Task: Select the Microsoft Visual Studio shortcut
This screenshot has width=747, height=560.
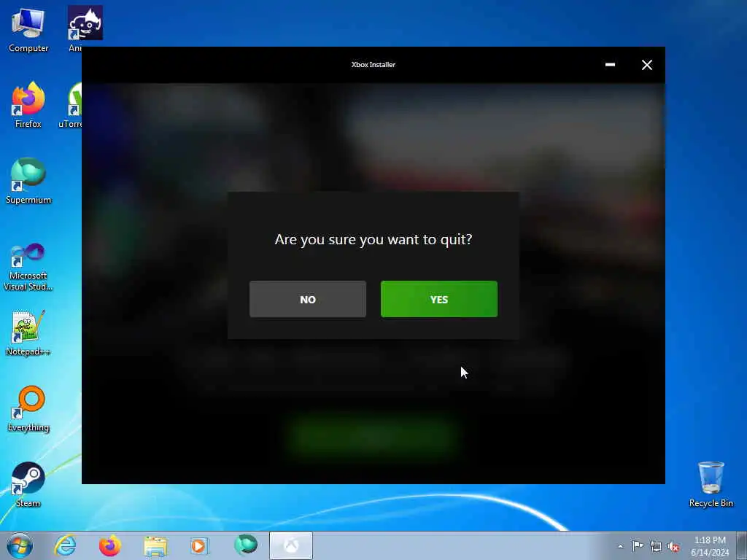Action: 28,267
